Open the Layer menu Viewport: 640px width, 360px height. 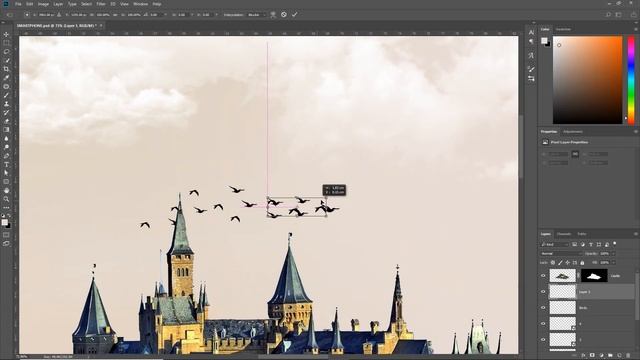(x=58, y=4)
